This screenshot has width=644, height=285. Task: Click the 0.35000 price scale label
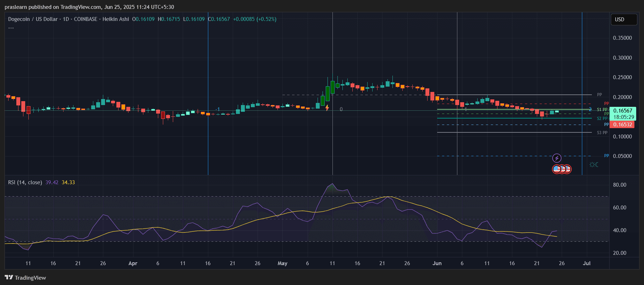click(x=622, y=38)
